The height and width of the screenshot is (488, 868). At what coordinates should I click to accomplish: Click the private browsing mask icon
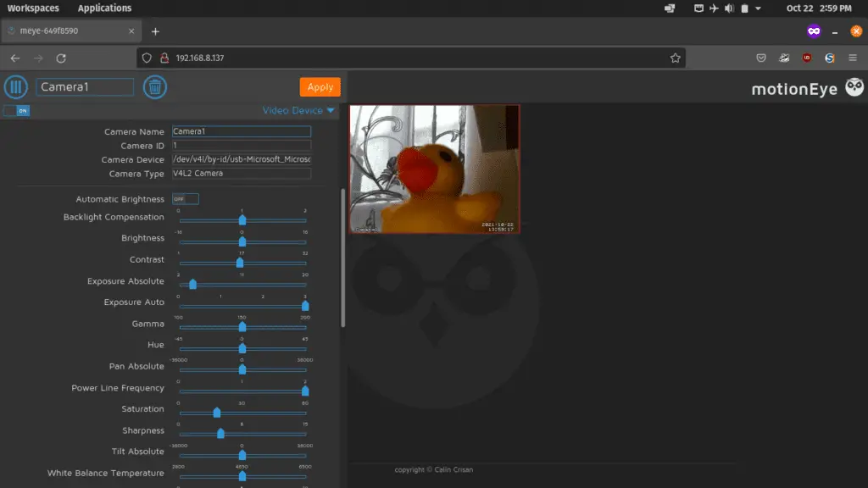(x=814, y=31)
